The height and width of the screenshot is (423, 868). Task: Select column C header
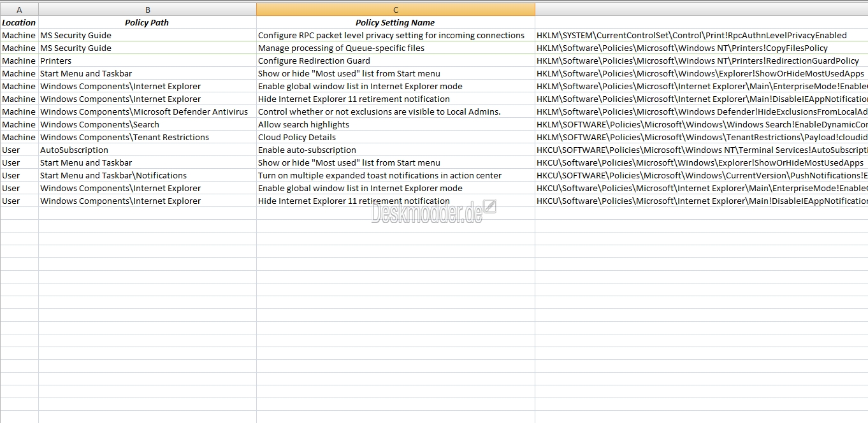(396, 10)
